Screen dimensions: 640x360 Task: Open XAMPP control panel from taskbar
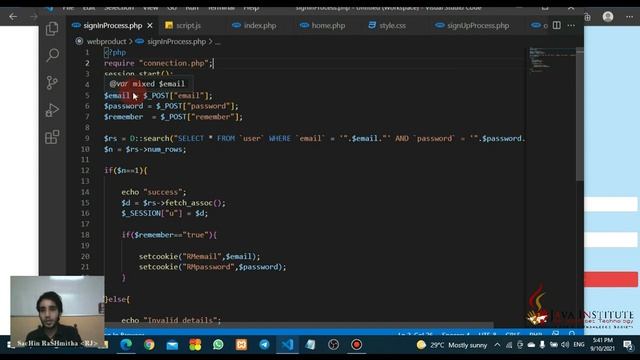point(241,345)
